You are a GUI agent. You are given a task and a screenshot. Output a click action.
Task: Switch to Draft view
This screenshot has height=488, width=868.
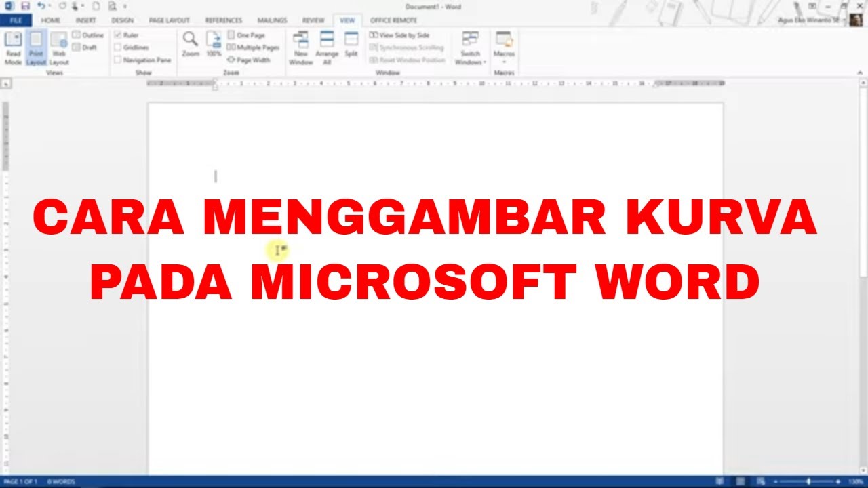tap(85, 47)
